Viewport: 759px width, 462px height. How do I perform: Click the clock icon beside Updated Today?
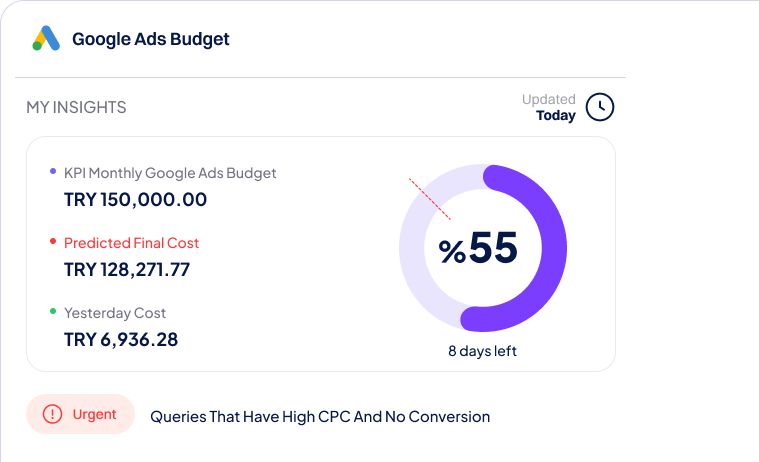(x=600, y=107)
